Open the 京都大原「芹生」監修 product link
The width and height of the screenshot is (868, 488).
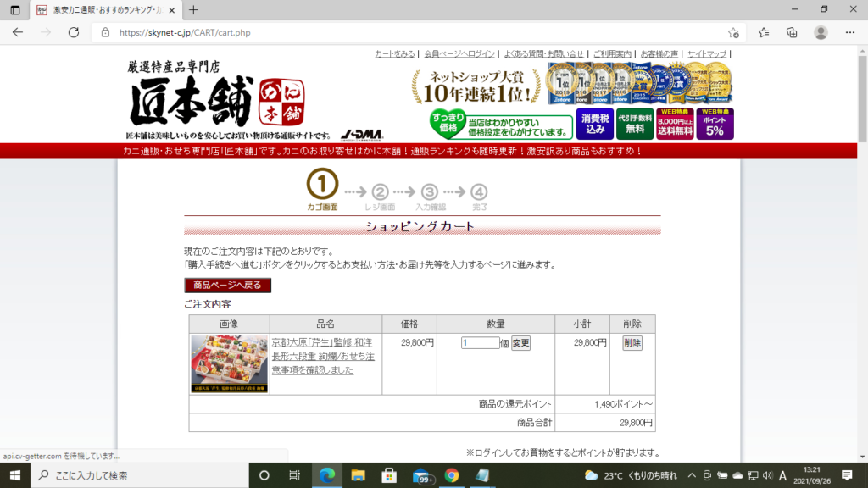tap(323, 356)
